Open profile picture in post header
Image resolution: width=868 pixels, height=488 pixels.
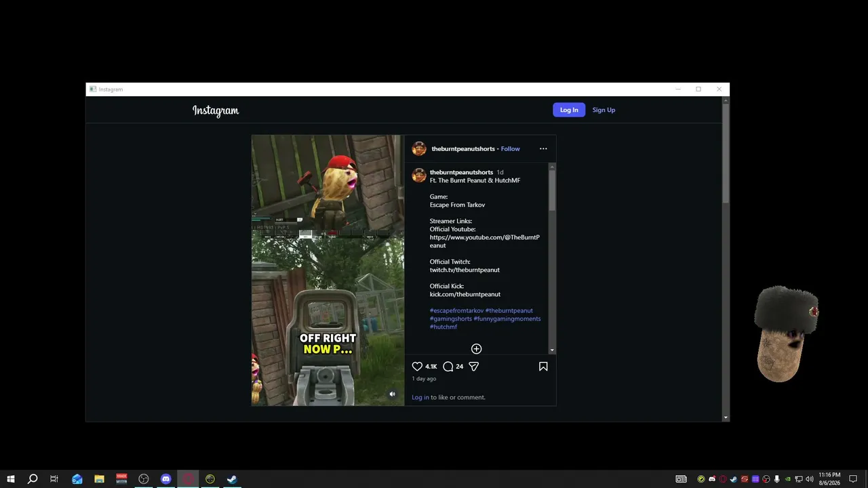[419, 149]
